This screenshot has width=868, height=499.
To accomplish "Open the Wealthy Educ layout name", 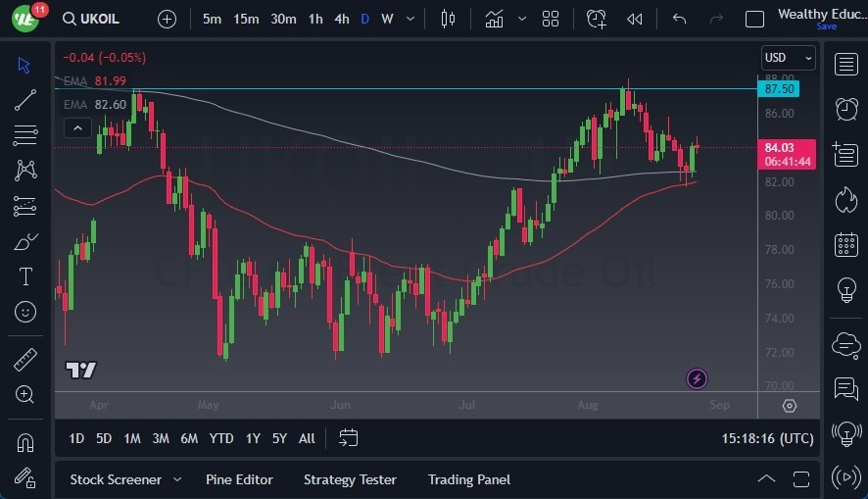I will pyautogui.click(x=822, y=14).
